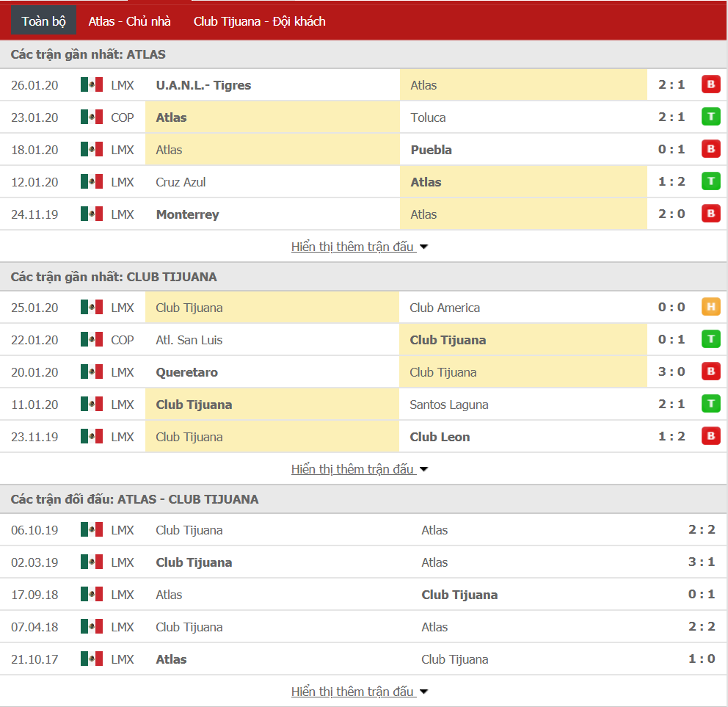The height and width of the screenshot is (707, 728).
Task: Open Atl. San Luis team name
Action: [x=189, y=340]
